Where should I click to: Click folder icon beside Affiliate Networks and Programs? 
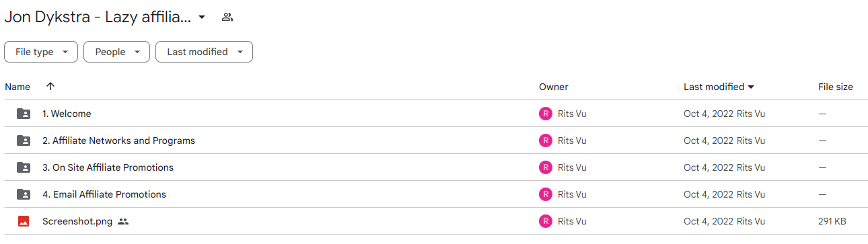pyautogui.click(x=24, y=140)
